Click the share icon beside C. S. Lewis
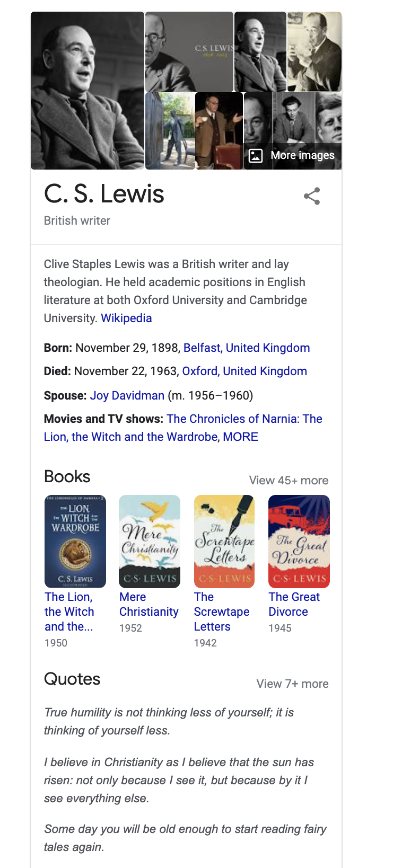Screen dimensions: 402x868 click(312, 196)
